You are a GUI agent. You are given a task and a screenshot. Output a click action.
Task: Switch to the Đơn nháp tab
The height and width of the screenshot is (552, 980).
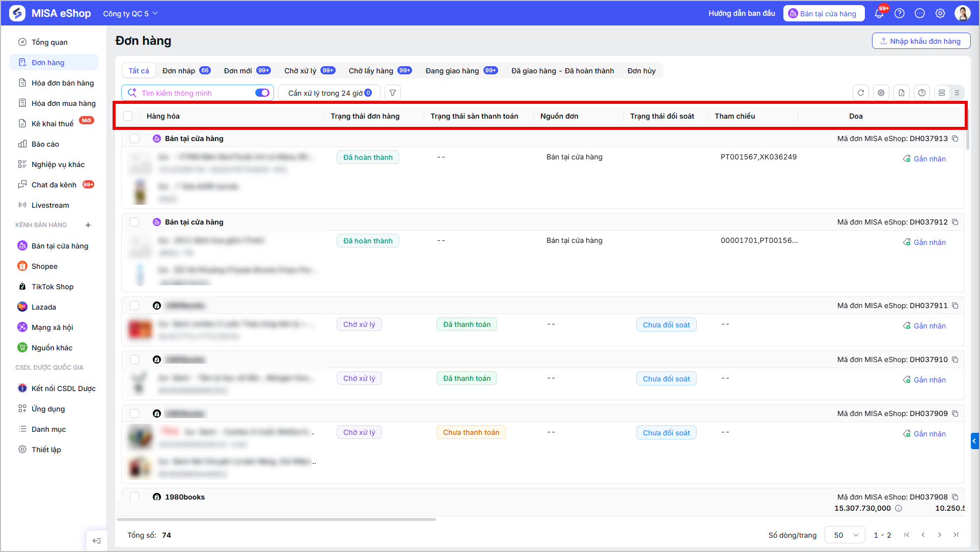point(186,71)
